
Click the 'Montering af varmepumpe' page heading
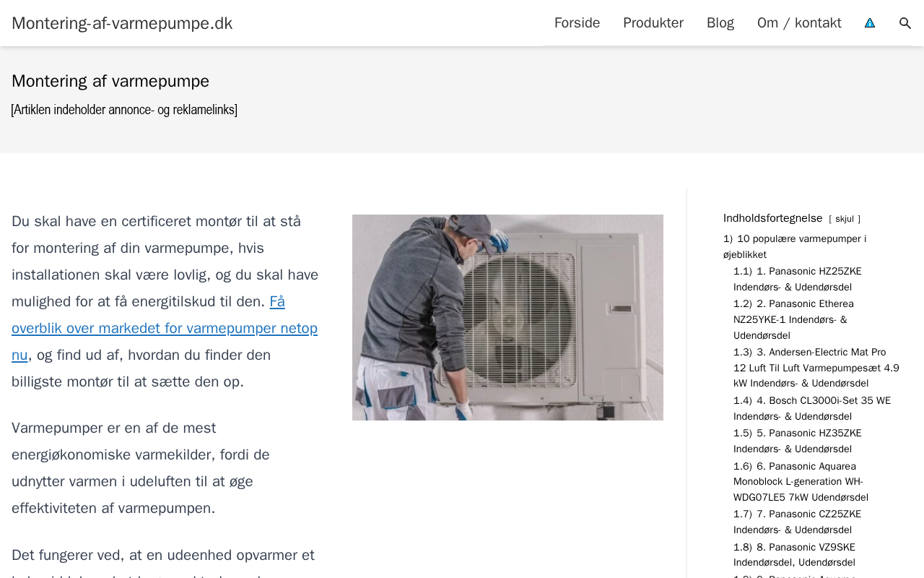click(110, 81)
